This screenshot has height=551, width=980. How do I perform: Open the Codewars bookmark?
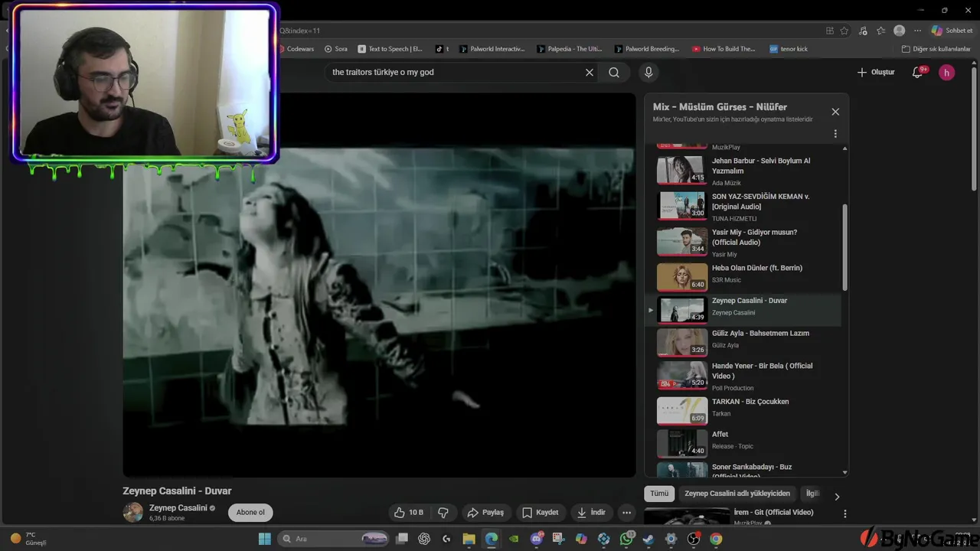click(x=296, y=49)
